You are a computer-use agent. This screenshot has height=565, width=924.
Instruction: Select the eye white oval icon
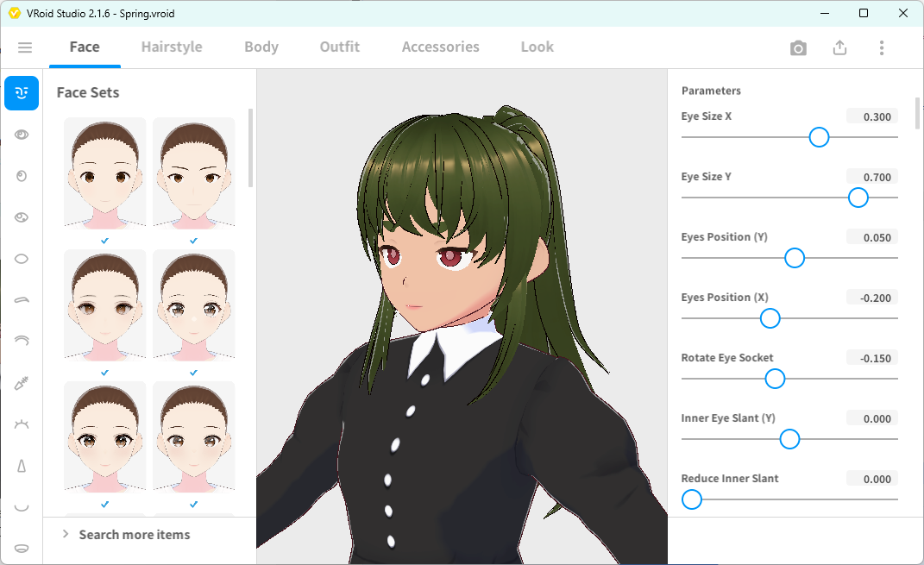(x=22, y=259)
